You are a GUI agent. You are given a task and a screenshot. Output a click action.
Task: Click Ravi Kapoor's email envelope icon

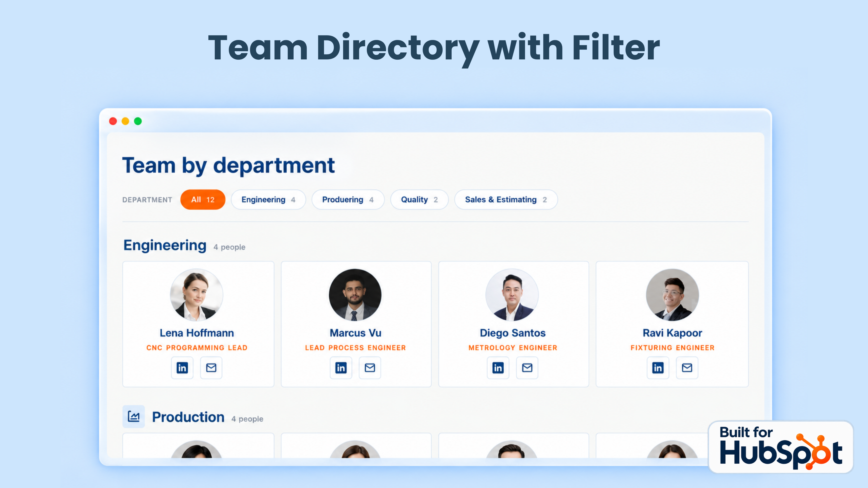pos(687,367)
